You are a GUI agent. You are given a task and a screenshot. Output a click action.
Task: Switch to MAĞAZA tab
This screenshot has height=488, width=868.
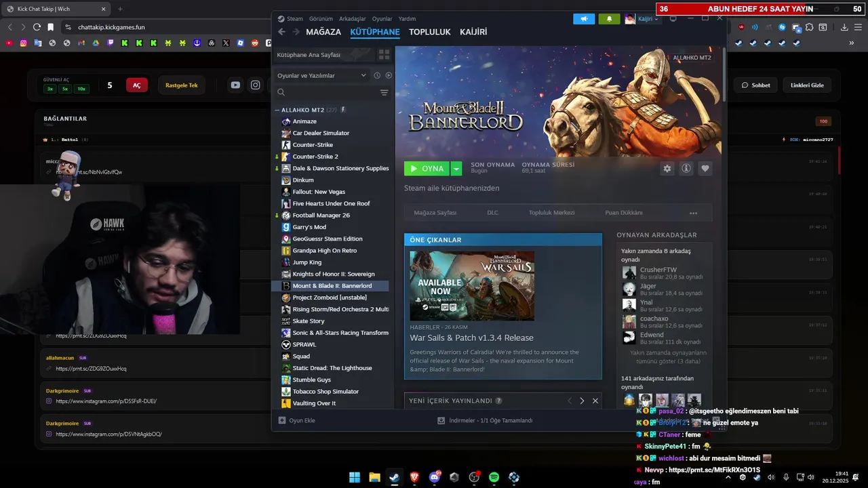coord(323,32)
